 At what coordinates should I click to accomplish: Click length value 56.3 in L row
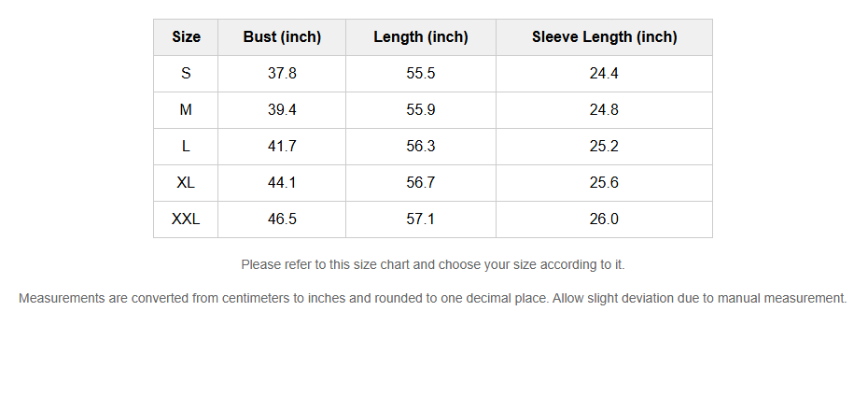coord(421,147)
